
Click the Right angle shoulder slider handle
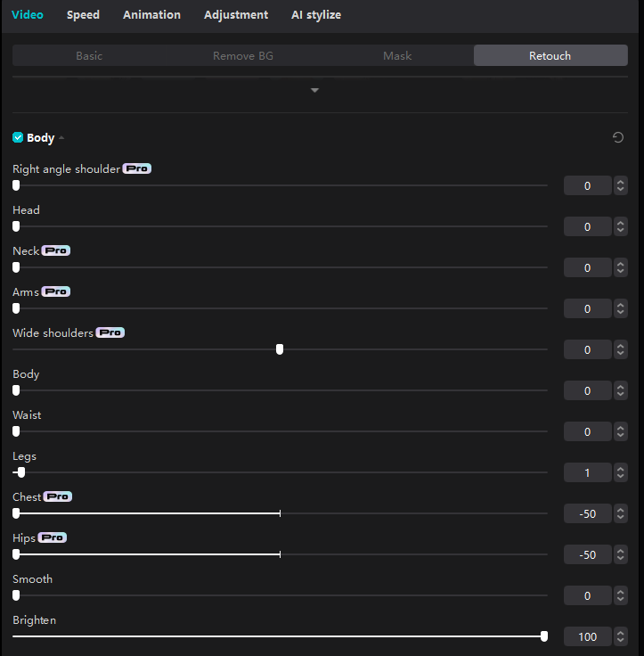pyautogui.click(x=16, y=185)
